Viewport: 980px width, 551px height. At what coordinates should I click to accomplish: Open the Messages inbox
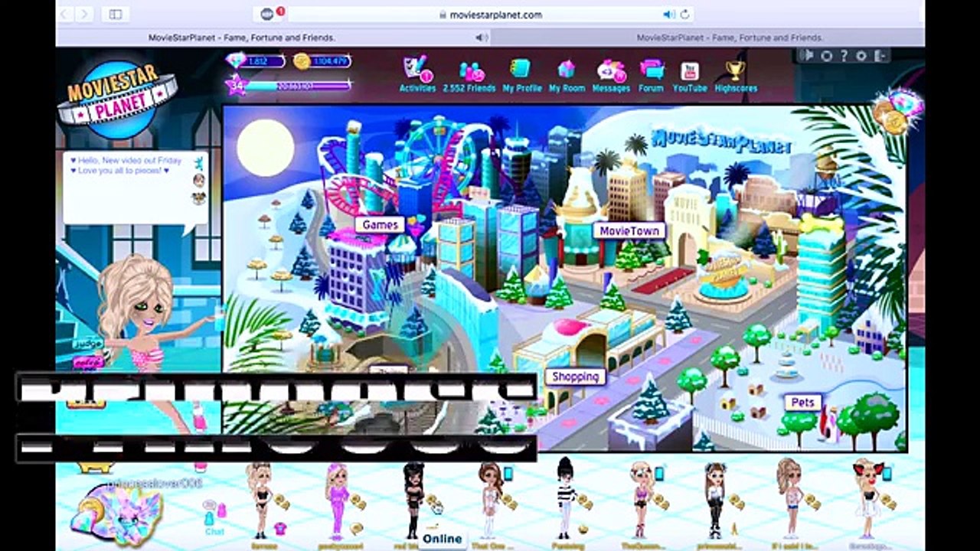[611, 75]
